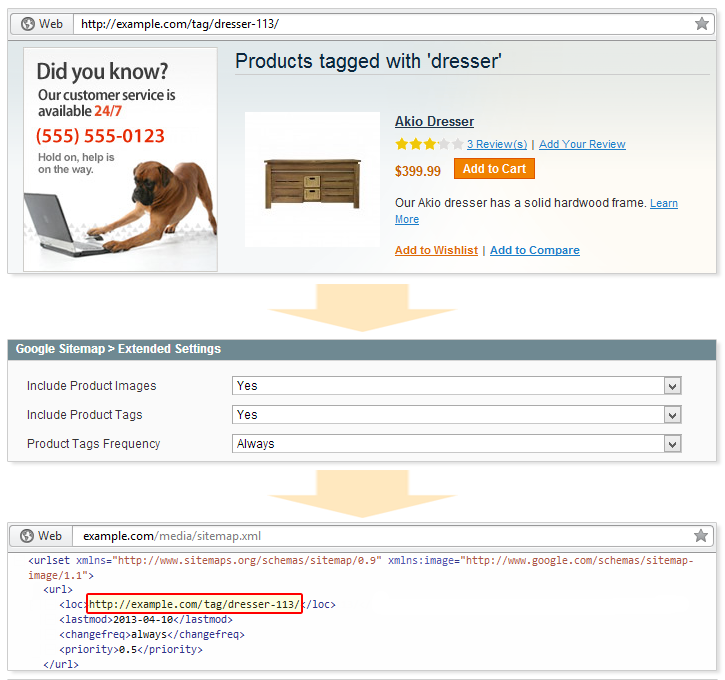Open the Product Tags Frequency dropdown
The image size is (725, 680).
456,444
